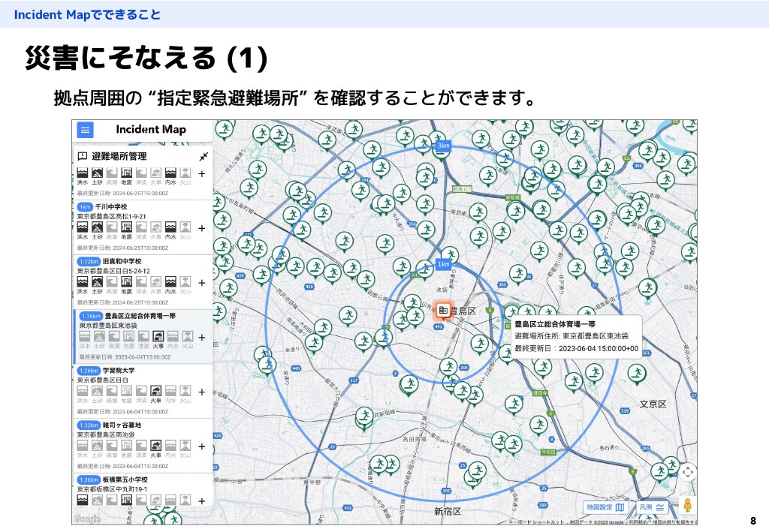Toggle the 火山 volcano hazard in top filter row
The height and width of the screenshot is (532, 769).
(184, 173)
